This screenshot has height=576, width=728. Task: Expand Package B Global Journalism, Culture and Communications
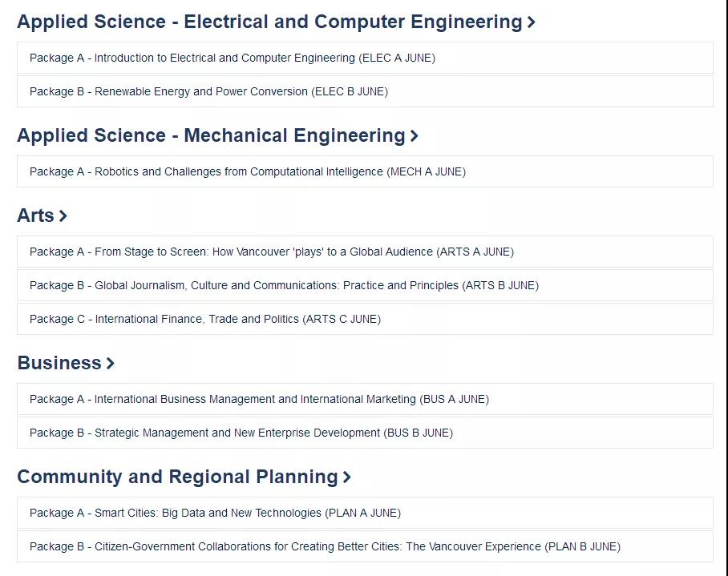(x=365, y=285)
